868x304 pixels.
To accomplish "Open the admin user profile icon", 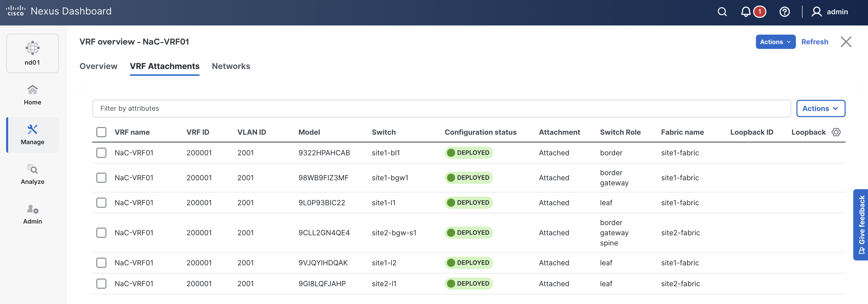I will click(x=817, y=12).
